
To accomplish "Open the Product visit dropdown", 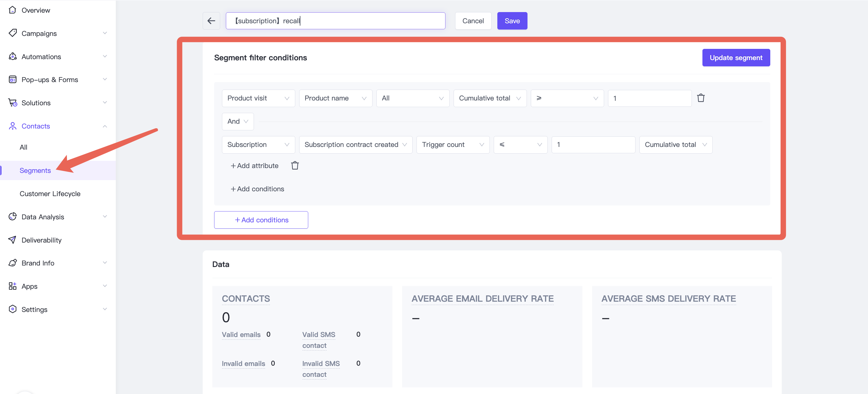I will pyautogui.click(x=258, y=98).
